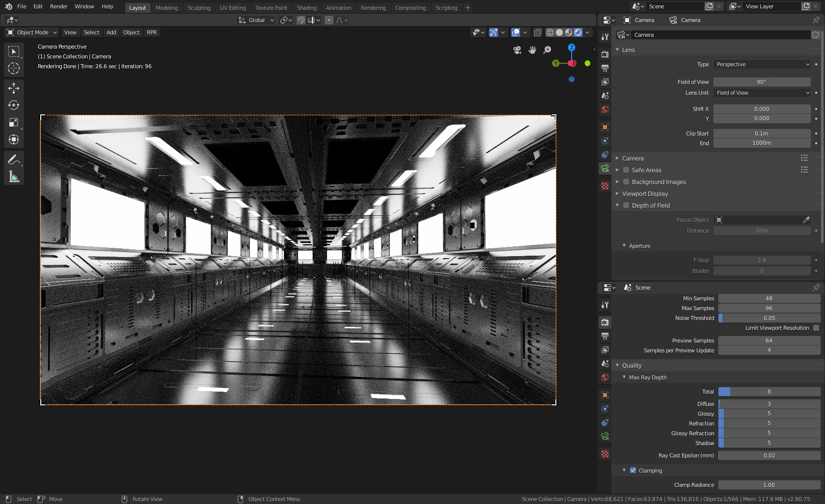Click the Max Samples field
825x504 pixels.
click(769, 308)
